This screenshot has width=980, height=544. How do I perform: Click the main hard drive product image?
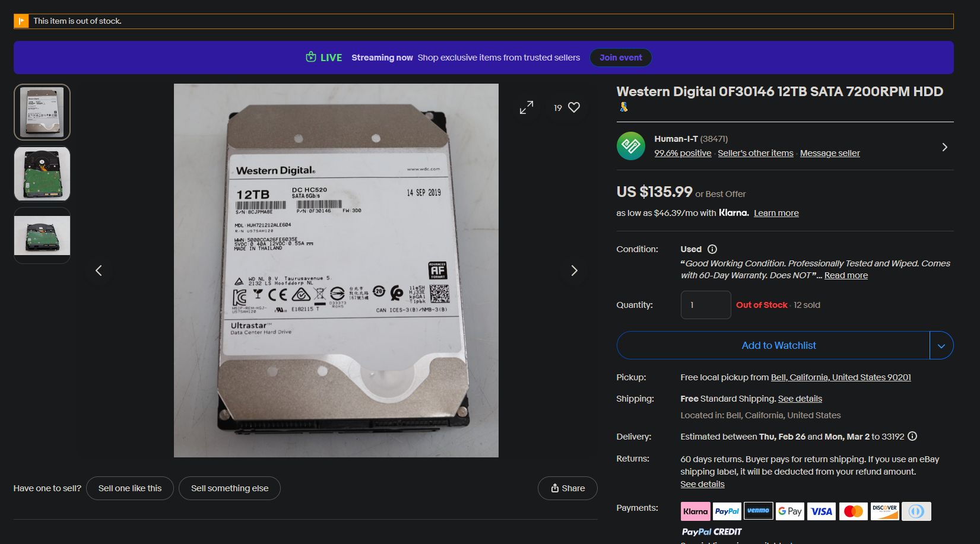(x=336, y=271)
